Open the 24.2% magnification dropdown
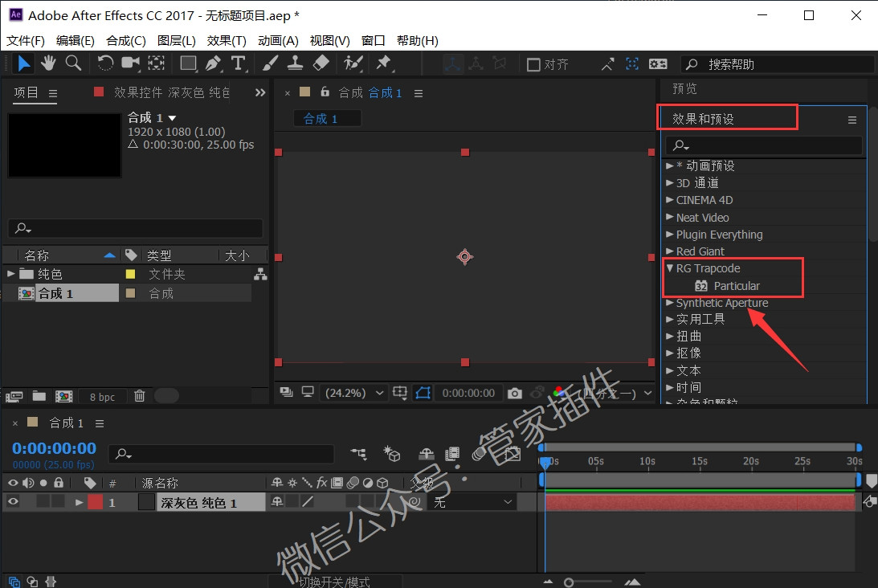This screenshot has width=878, height=588. tap(354, 393)
